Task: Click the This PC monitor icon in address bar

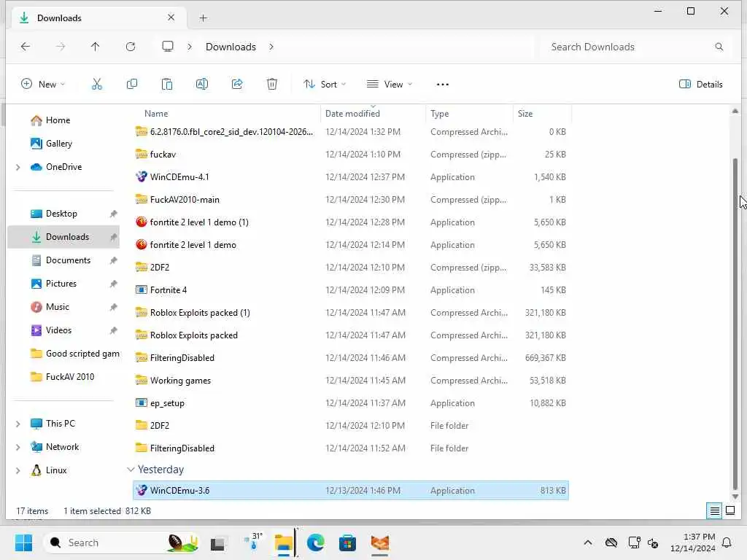Action: point(168,46)
